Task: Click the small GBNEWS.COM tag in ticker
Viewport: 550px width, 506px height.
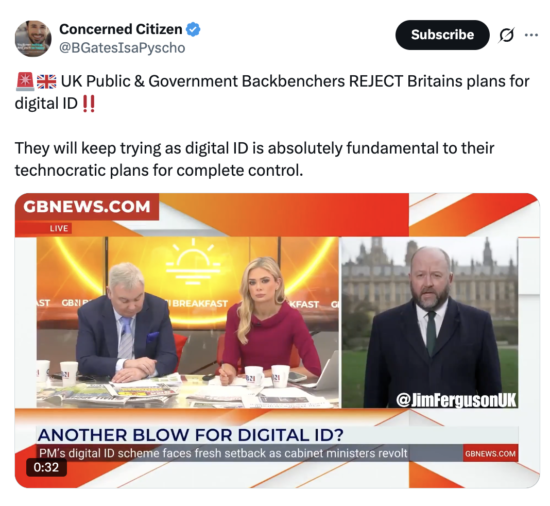Action: [x=490, y=454]
